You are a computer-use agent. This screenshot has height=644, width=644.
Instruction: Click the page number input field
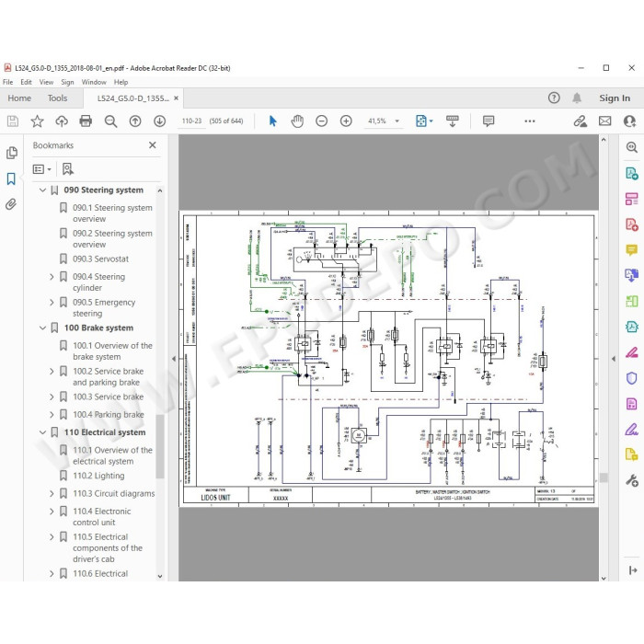(x=191, y=121)
